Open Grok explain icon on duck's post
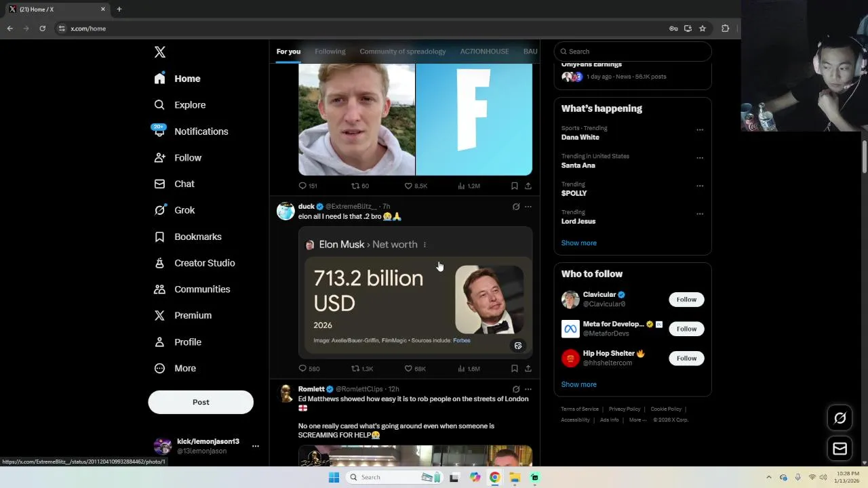The image size is (868, 488). (x=516, y=207)
